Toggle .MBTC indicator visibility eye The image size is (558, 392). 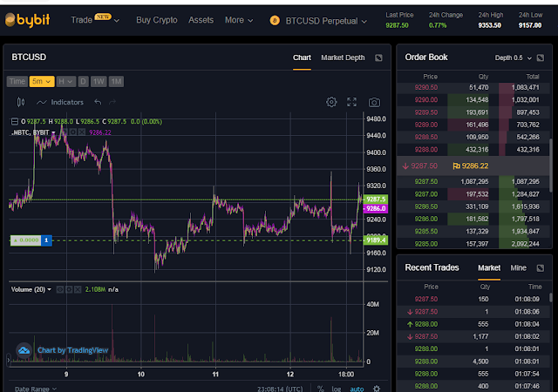click(65, 132)
